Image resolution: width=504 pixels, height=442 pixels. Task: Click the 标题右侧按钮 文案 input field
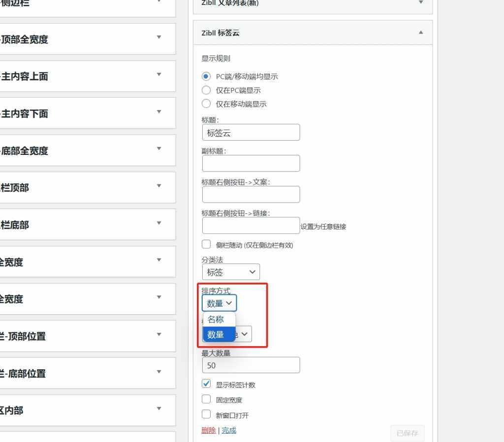[x=251, y=194]
